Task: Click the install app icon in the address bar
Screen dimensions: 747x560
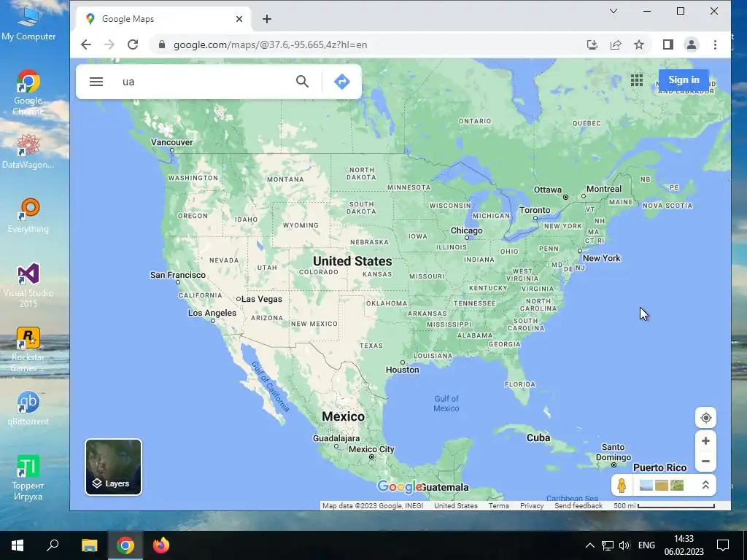Action: pyautogui.click(x=592, y=44)
